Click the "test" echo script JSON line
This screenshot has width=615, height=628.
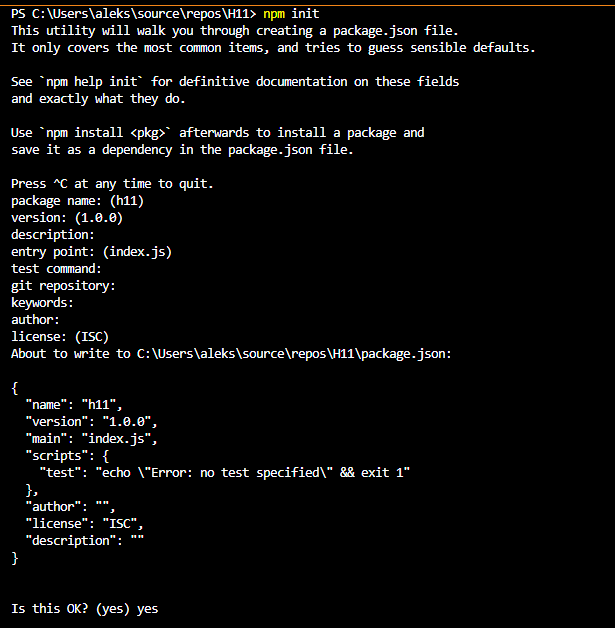[225, 473]
